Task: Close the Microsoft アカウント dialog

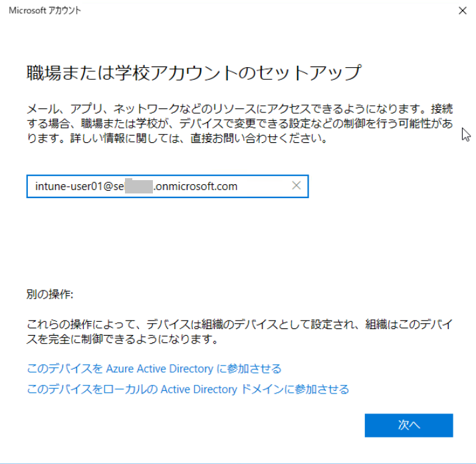Action: 462,11
